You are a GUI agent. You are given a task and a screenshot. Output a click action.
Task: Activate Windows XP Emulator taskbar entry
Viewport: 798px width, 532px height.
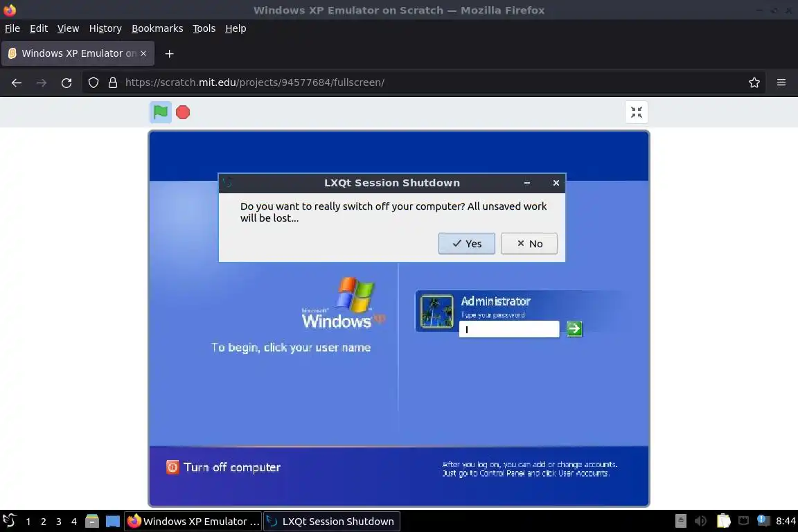coord(193,522)
